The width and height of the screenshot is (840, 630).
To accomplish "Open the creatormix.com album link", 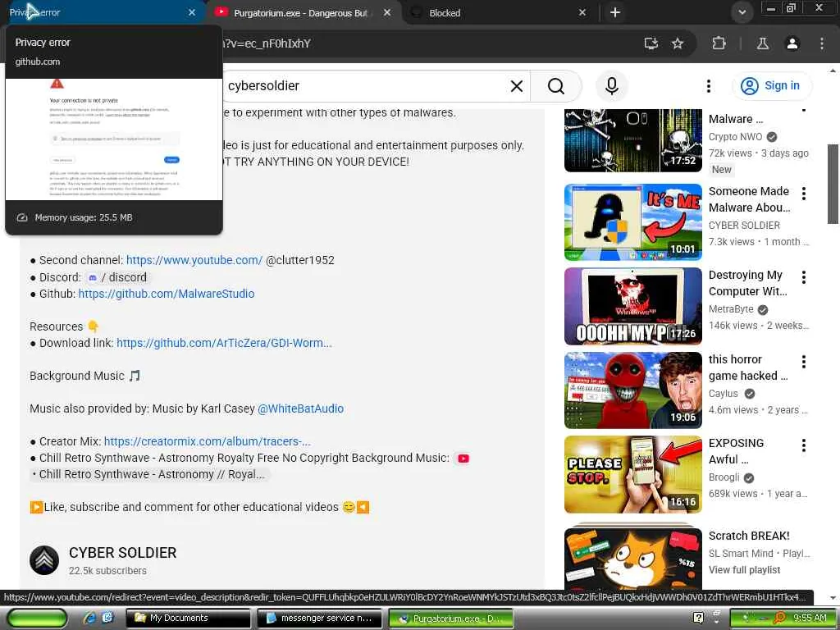I will pyautogui.click(x=208, y=441).
